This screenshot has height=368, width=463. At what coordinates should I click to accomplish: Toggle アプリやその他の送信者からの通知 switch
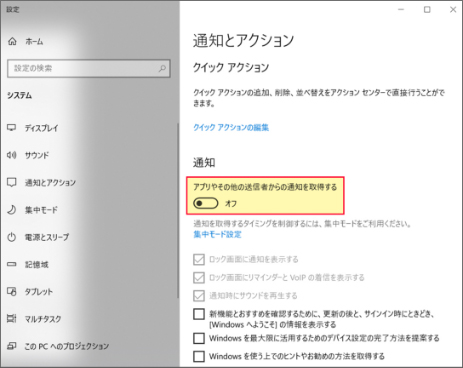(x=206, y=203)
